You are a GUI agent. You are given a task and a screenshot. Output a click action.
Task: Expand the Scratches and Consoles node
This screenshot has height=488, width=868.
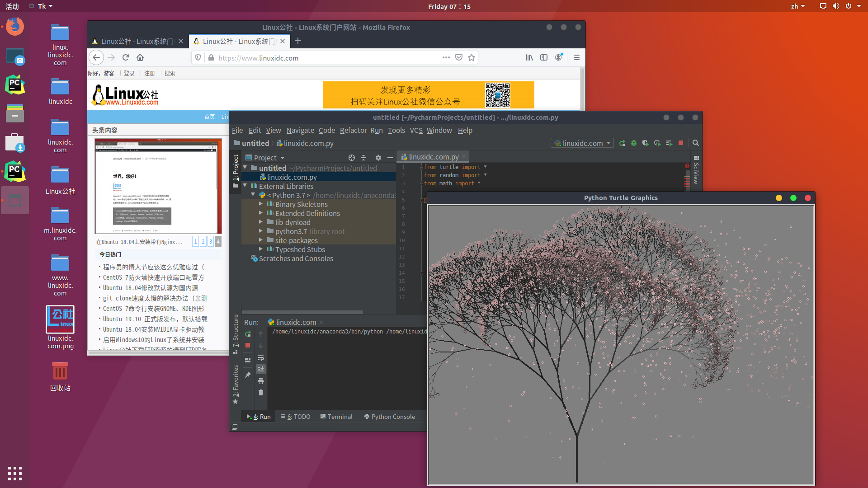(246, 258)
